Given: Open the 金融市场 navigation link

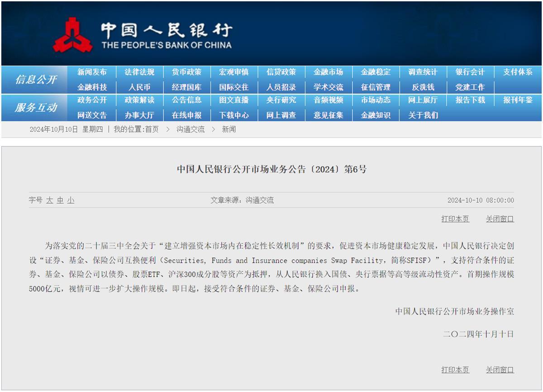Looking at the screenshot, I should point(328,72).
